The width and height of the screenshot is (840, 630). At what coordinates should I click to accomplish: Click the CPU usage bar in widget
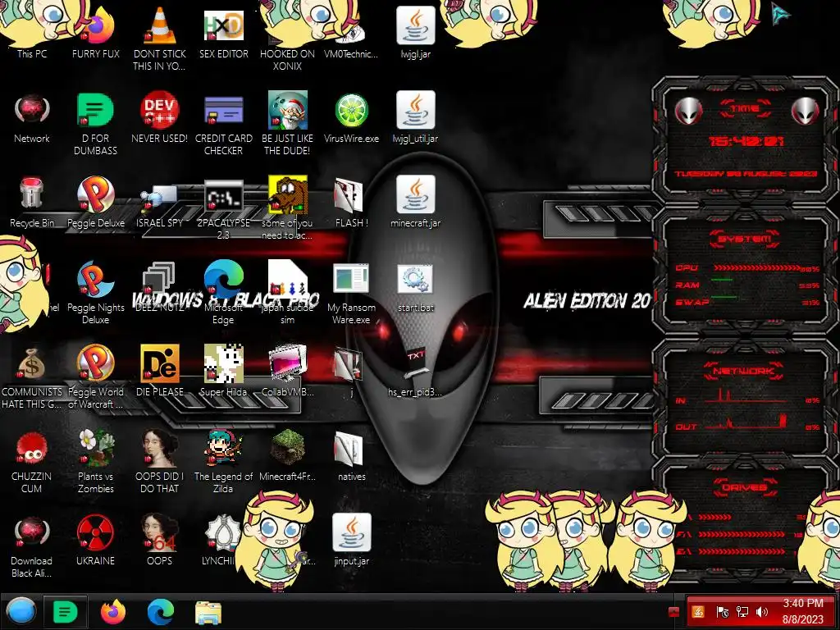(756, 268)
